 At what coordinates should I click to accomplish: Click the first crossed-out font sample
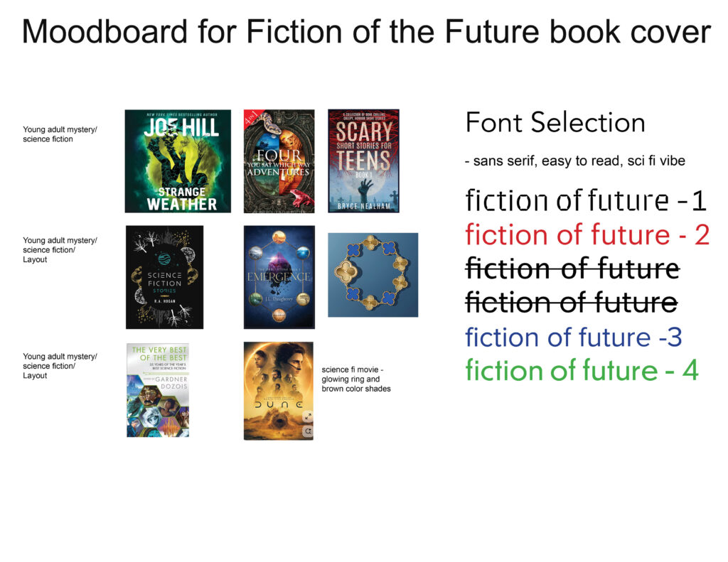pyautogui.click(x=572, y=269)
